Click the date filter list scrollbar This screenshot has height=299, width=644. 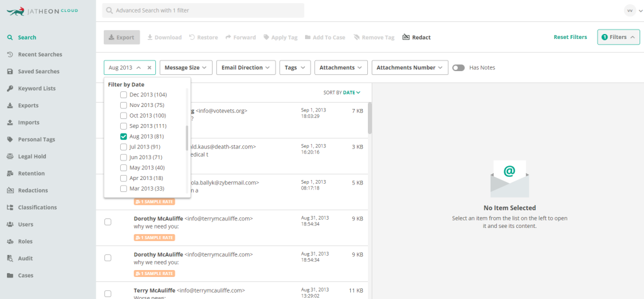click(x=187, y=138)
